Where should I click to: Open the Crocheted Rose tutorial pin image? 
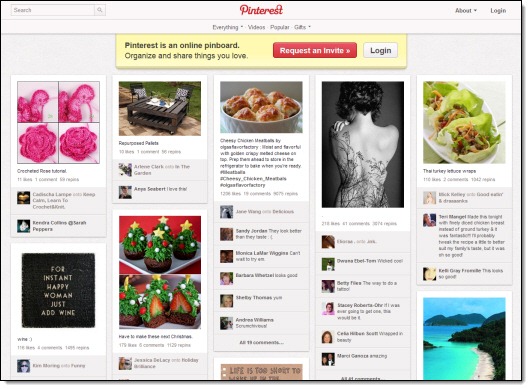coord(58,122)
